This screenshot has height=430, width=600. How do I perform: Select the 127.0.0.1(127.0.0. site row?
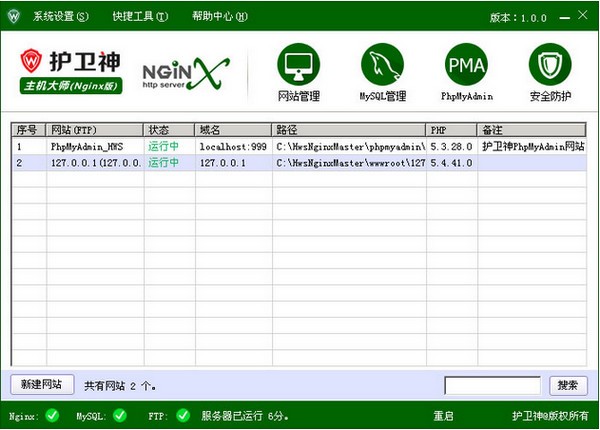pyautogui.click(x=299, y=163)
